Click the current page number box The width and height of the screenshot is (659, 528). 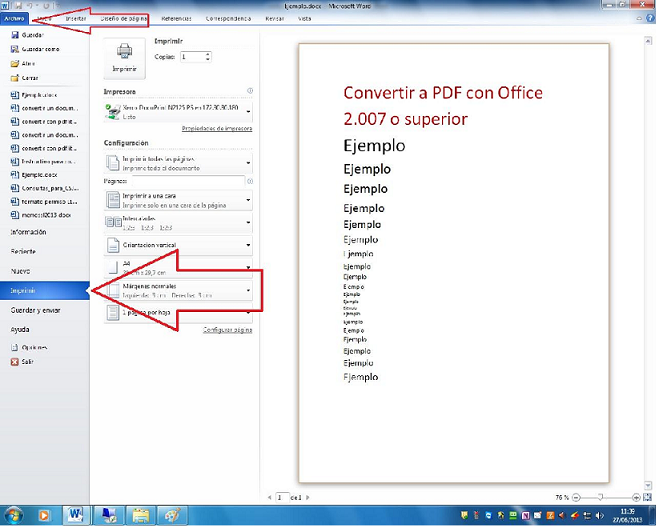click(x=282, y=498)
